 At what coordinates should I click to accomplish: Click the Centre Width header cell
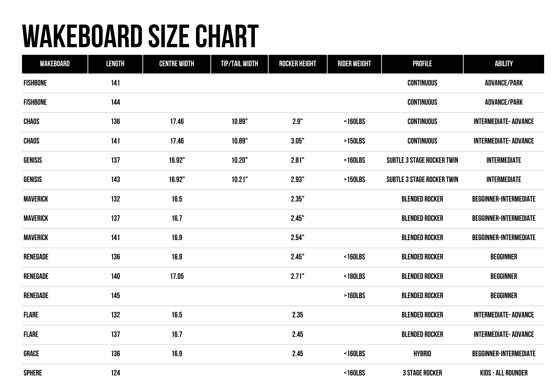pyautogui.click(x=177, y=64)
